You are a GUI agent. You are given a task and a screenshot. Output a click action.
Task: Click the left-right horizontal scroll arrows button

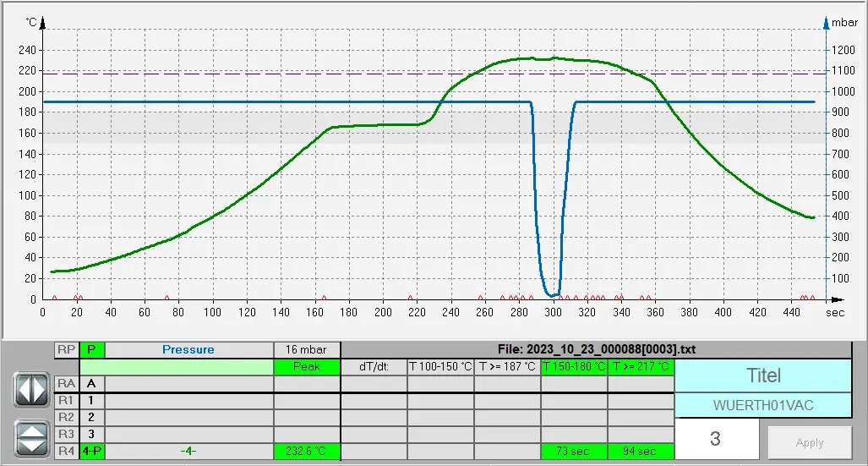click(30, 391)
